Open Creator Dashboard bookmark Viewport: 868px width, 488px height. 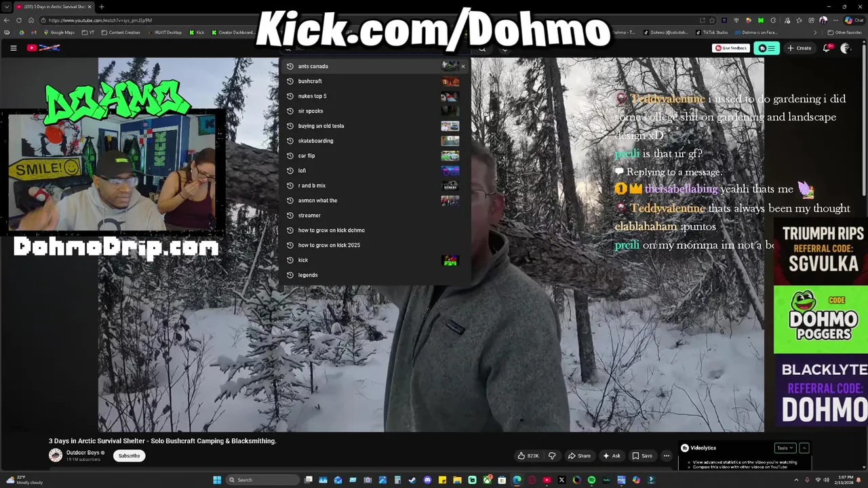pos(233,33)
